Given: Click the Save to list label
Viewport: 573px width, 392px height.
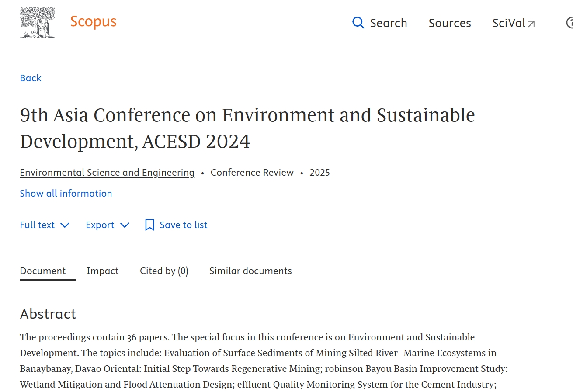Looking at the screenshot, I should [183, 225].
